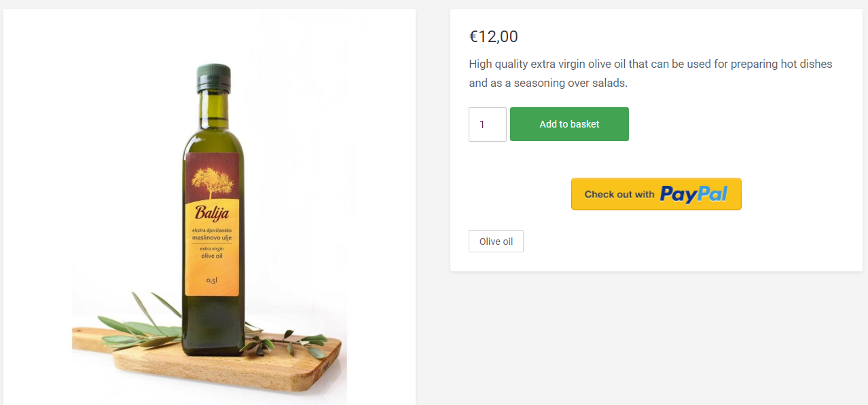Click "extra virgin olive oil" label text
This screenshot has width=868, height=405.
click(212, 253)
